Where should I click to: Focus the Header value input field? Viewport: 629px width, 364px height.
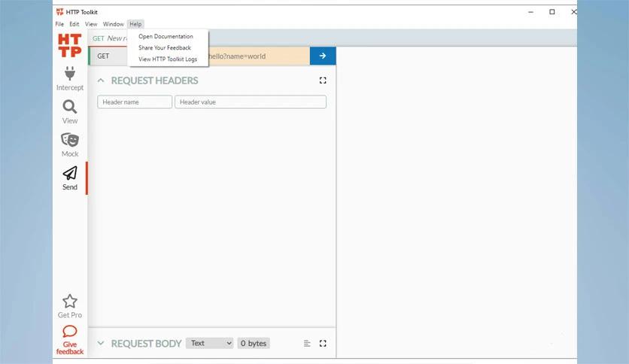point(250,102)
